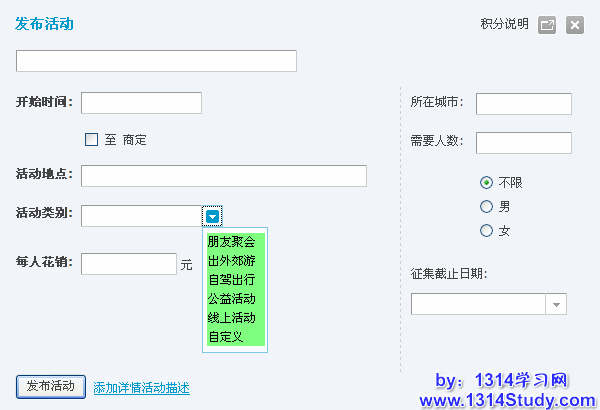The image size is (600, 410).
Task: Click the 每人花销 amount field
Action: click(x=129, y=264)
